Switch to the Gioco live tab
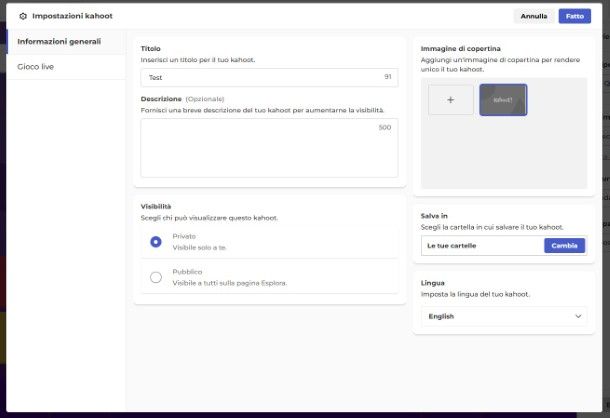 (36, 67)
